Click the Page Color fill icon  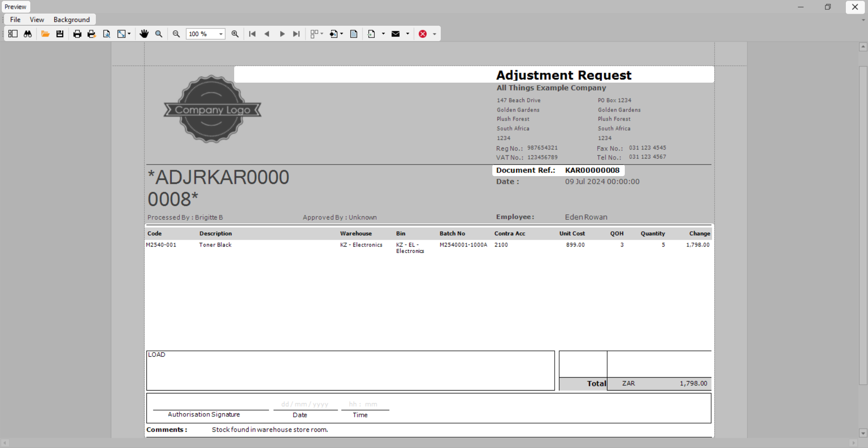[334, 34]
